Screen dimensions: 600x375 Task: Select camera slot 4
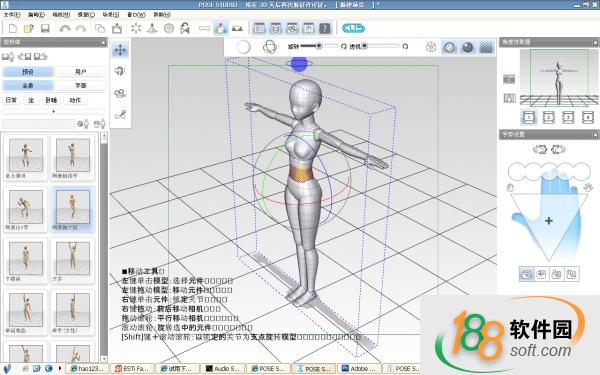(588, 117)
